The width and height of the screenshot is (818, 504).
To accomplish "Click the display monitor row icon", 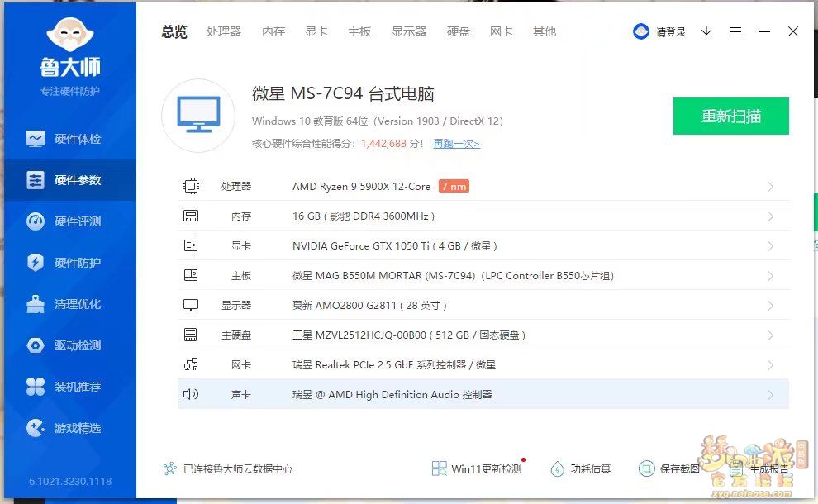I will point(191,305).
